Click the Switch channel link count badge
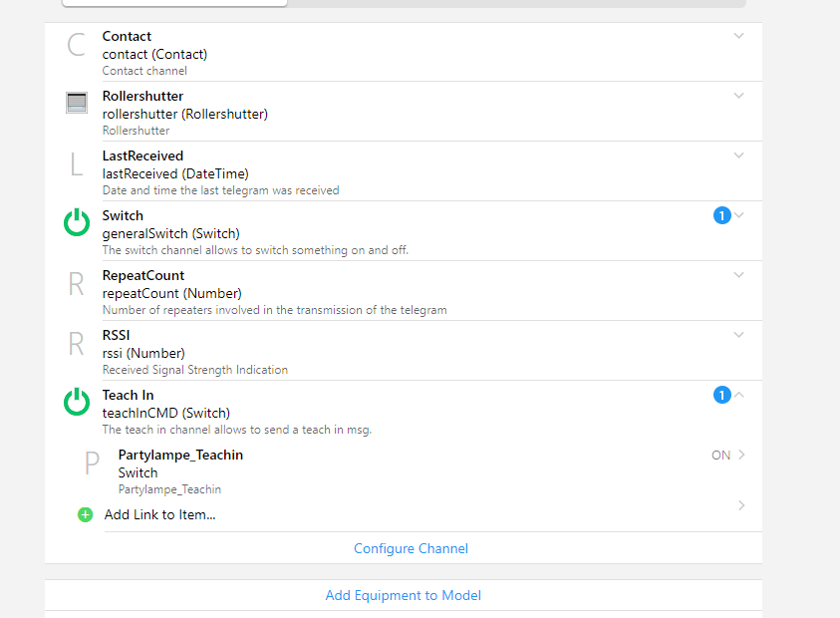The height and width of the screenshot is (618, 840). [722, 215]
